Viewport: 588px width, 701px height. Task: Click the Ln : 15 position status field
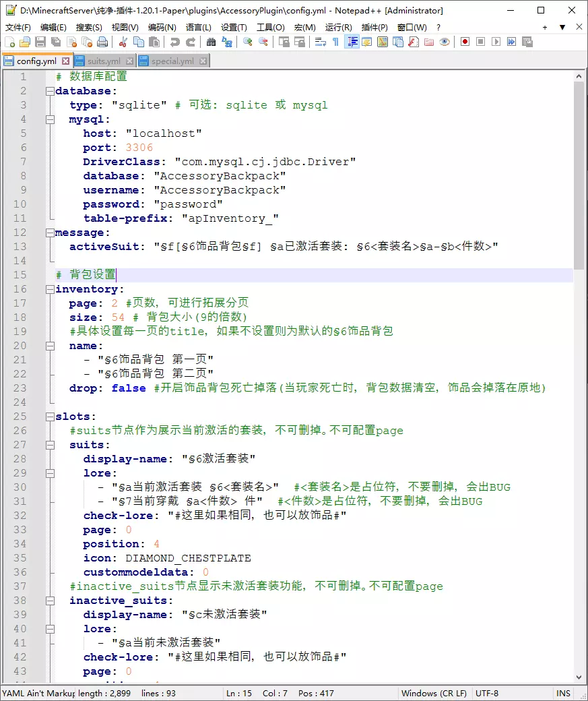(239, 694)
